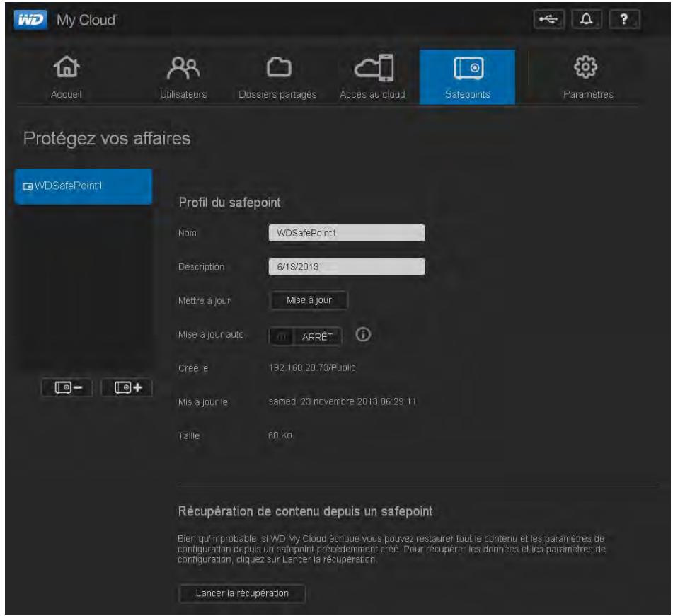This screenshot has width=673, height=616.
Task: Open the Utilisateurs tab
Action: (183, 77)
